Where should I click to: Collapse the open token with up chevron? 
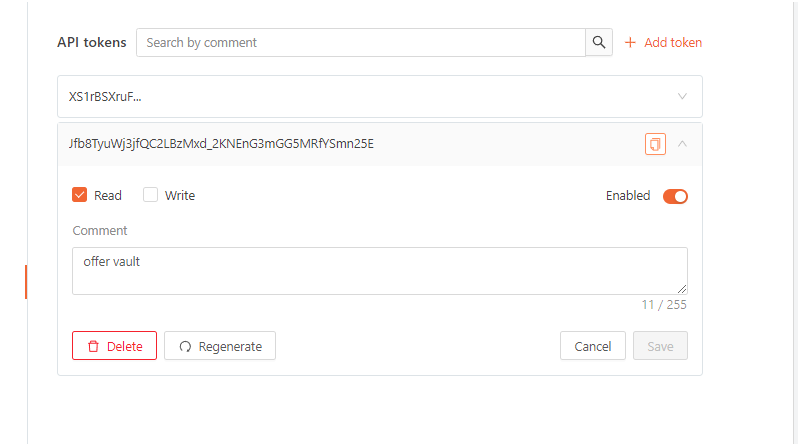coord(682,144)
